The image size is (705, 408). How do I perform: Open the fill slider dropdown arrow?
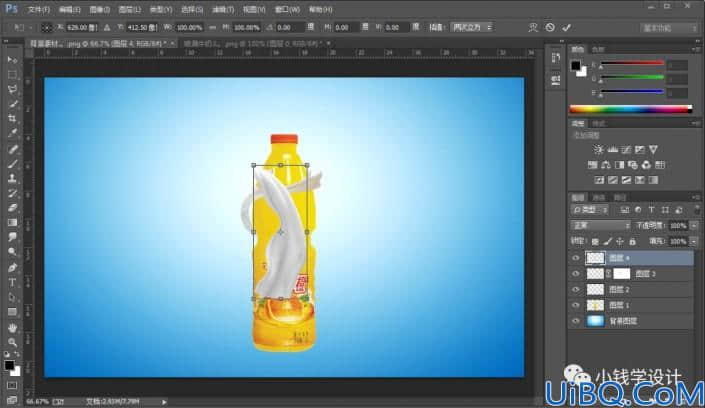coord(694,242)
